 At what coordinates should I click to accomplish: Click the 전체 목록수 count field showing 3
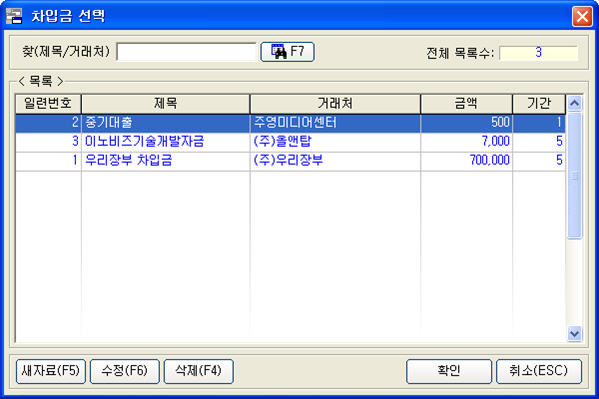[539, 53]
